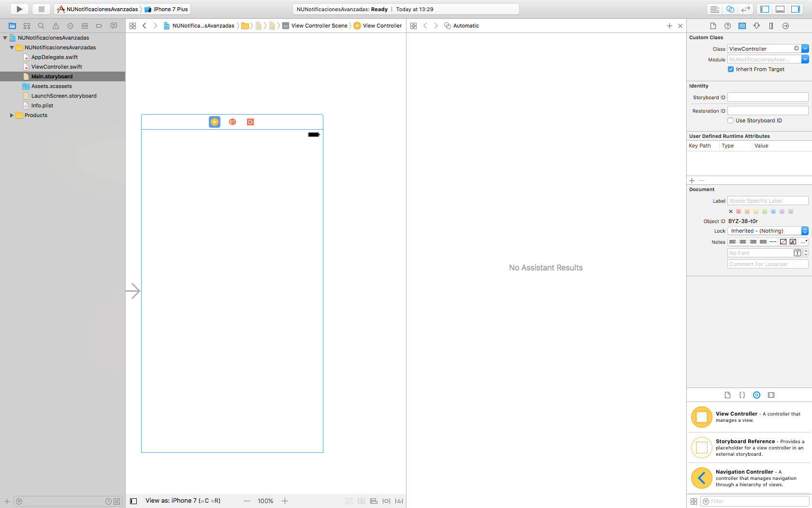Viewport: 812px width, 508px height.
Task: Toggle Inherit From Target checkbox
Action: tap(731, 69)
